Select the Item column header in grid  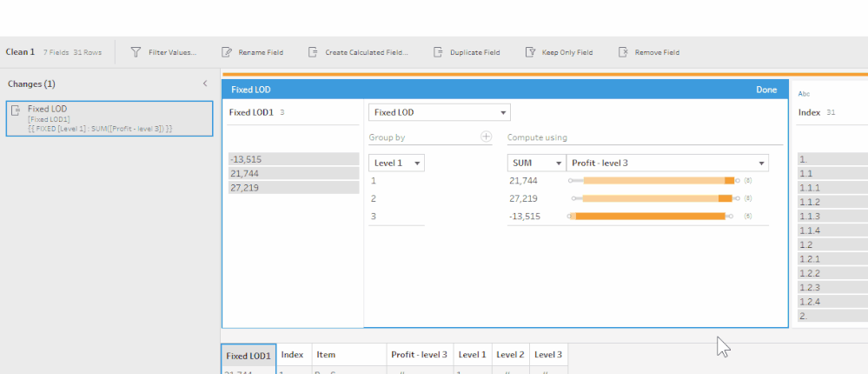[349, 355]
